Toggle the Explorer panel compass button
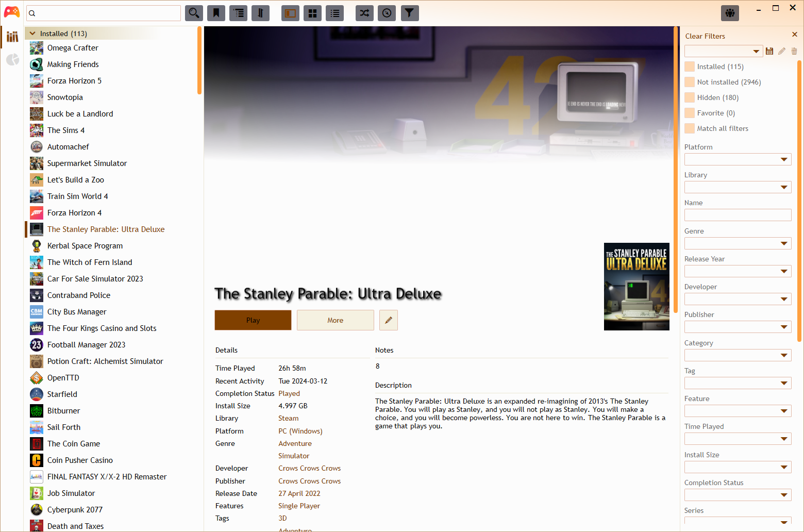 [x=387, y=13]
